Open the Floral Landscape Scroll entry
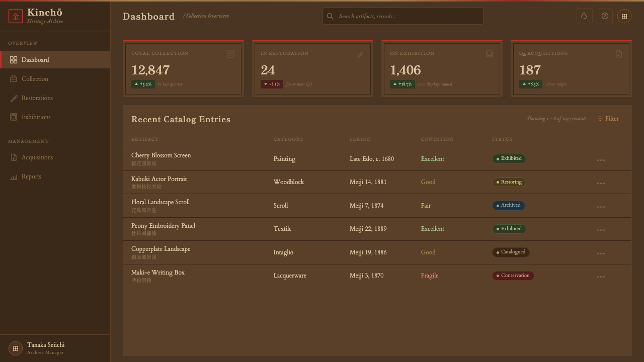Viewport: 644px width, 362px height. point(160,202)
